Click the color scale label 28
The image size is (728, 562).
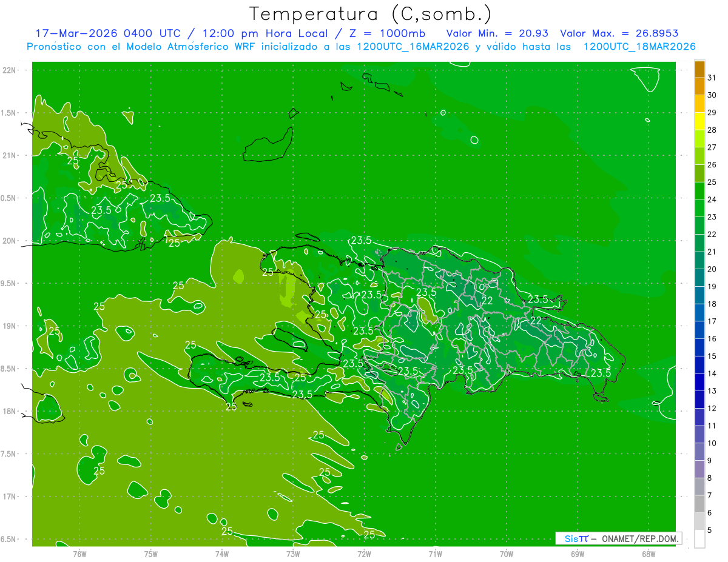tap(712, 130)
